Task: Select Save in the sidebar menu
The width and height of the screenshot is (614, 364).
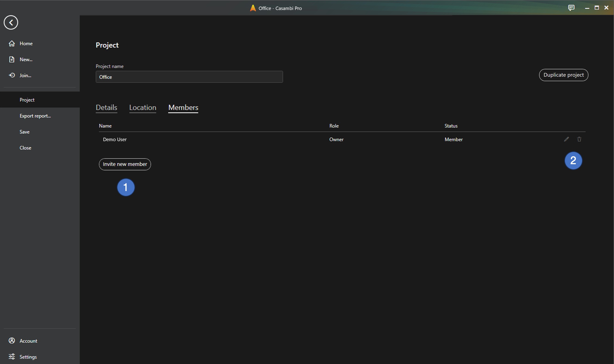Action: (24, 132)
